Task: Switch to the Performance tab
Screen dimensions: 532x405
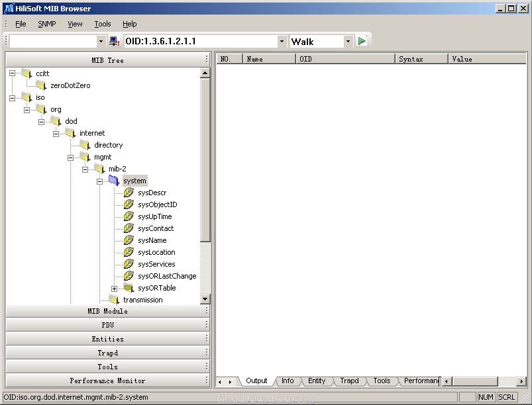Action: [x=421, y=381]
